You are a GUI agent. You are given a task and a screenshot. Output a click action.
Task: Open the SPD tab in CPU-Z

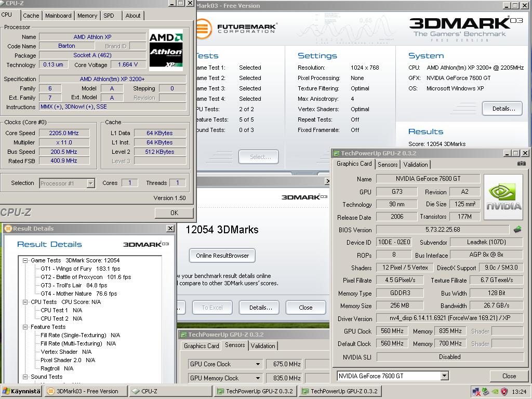point(109,16)
